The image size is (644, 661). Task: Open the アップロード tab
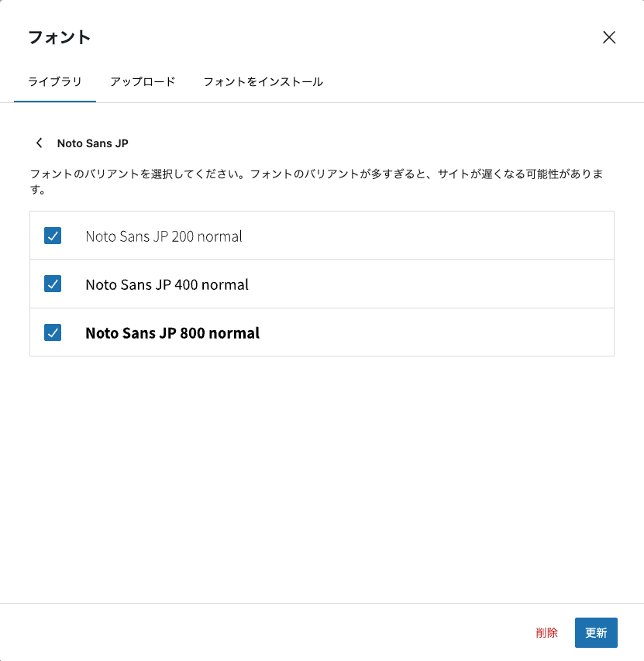(143, 82)
